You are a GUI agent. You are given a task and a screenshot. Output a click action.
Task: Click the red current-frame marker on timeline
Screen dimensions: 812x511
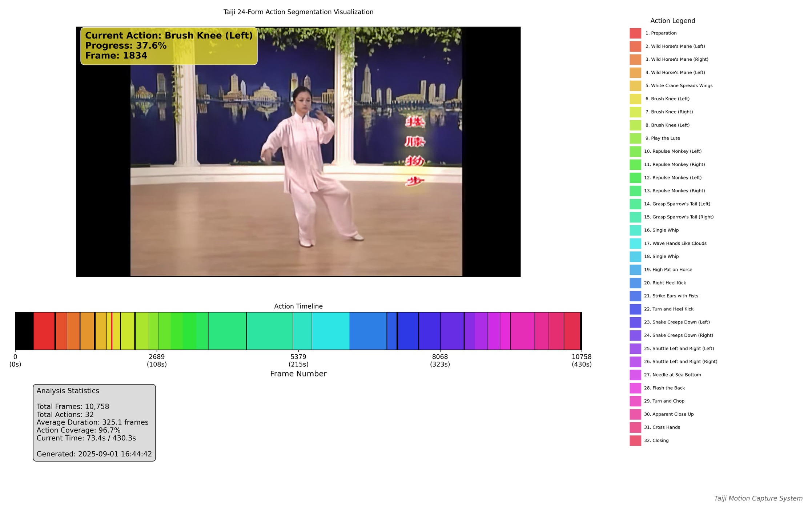[x=112, y=331]
